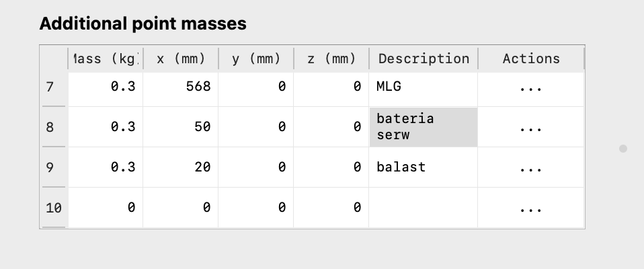Click the x (mm) column header
The image size is (644, 269).
click(181, 59)
